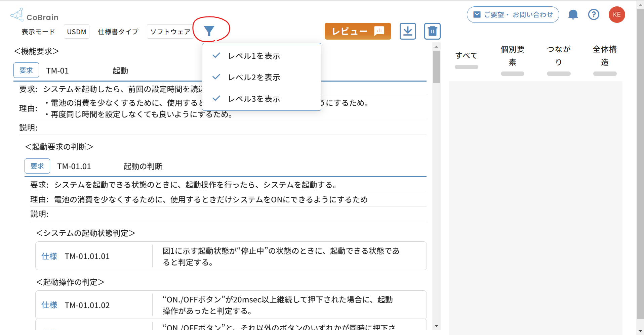Click the 表示モード label
644x335 pixels.
38,32
